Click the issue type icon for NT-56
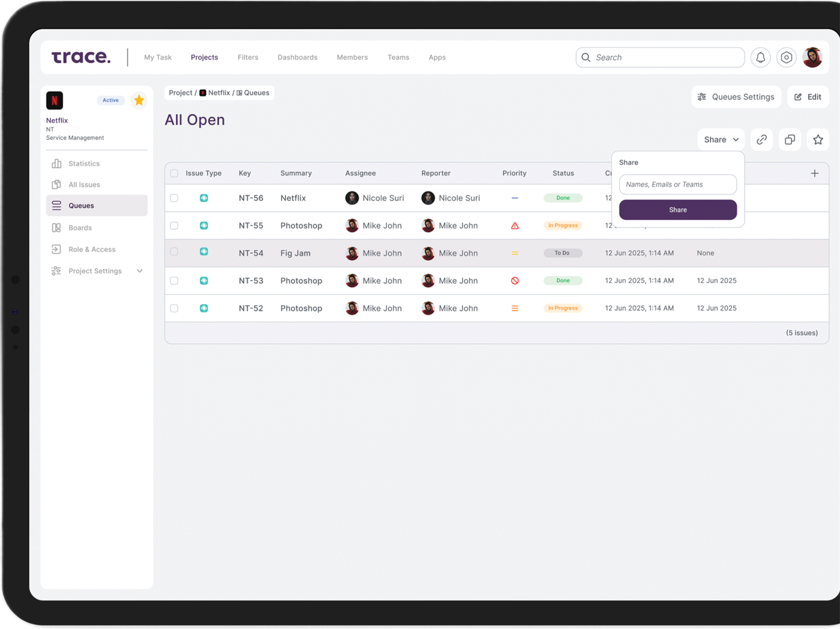The image size is (840, 629). (x=204, y=198)
